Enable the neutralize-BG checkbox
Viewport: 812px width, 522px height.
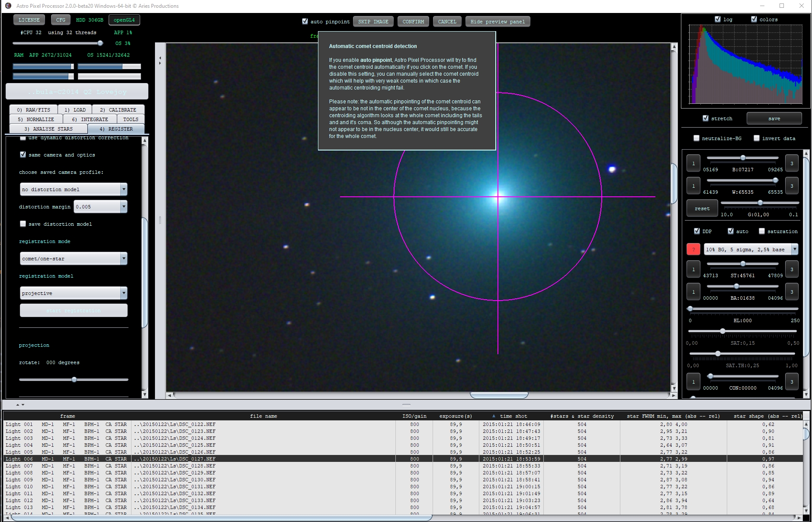pyautogui.click(x=696, y=138)
